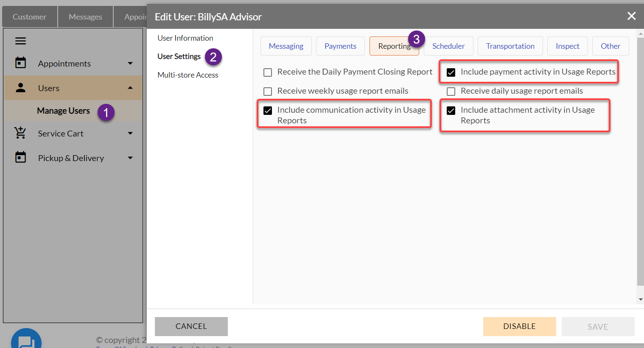Click the Service Cart icon

click(x=20, y=133)
